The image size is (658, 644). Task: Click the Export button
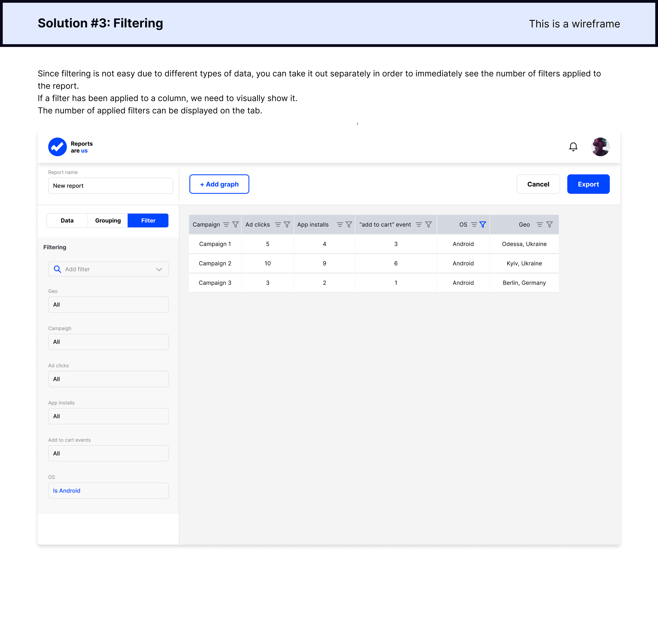coord(588,184)
